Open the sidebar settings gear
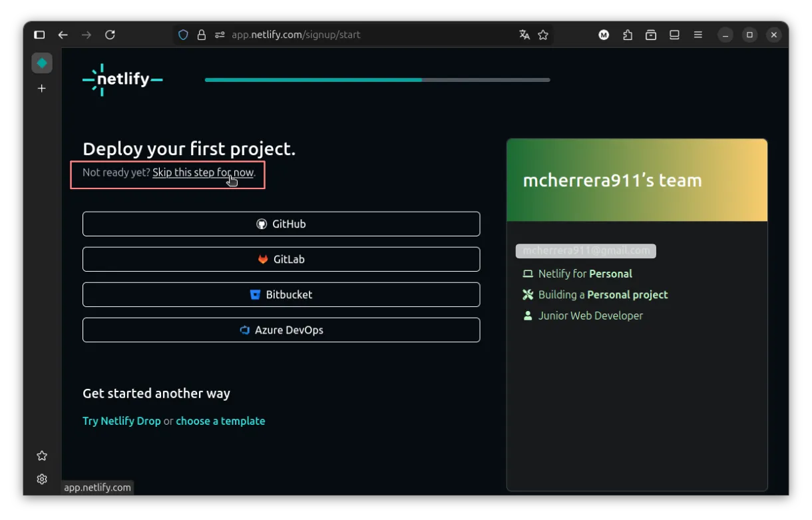The image size is (812, 520). [x=42, y=479]
